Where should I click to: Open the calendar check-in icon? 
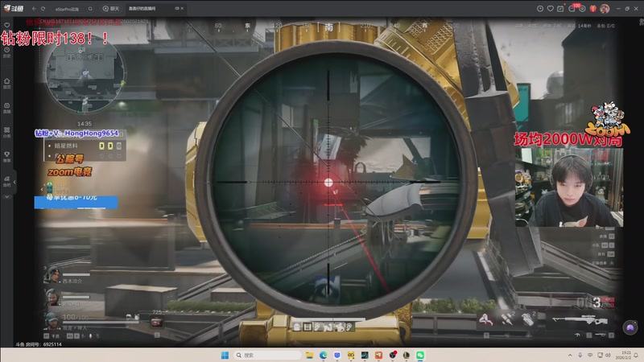point(560,9)
